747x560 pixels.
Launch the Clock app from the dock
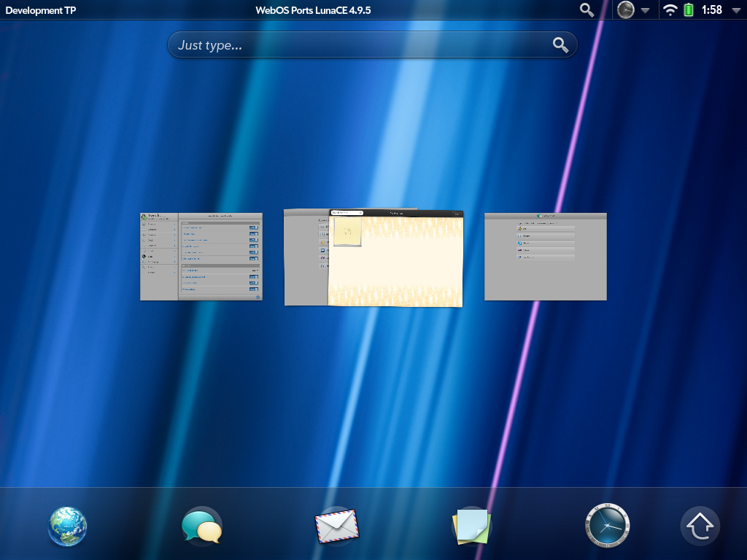[x=607, y=526]
